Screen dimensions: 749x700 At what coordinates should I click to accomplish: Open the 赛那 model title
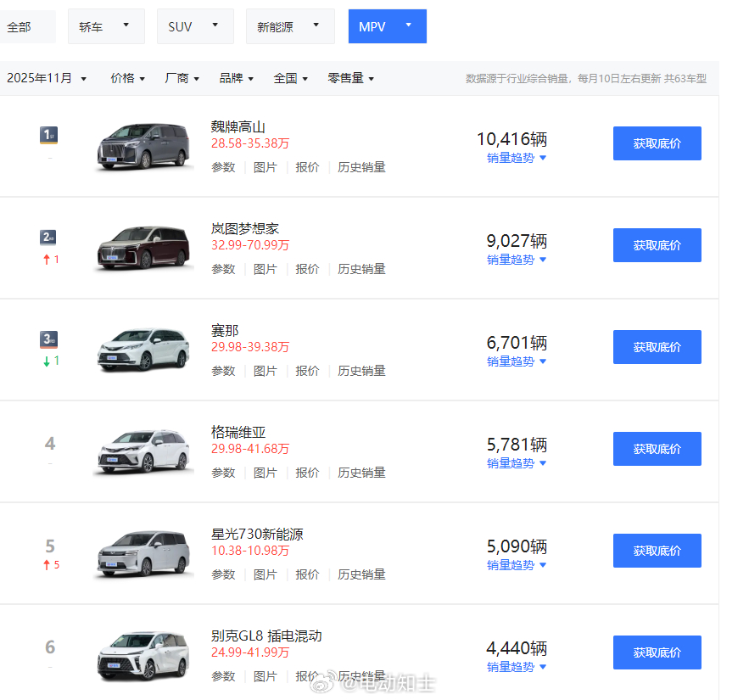coord(225,330)
